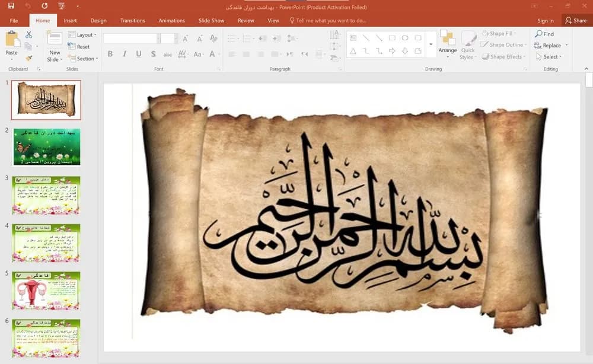Screen dimensions: 593x364
Task: Click the Share button
Action: click(x=576, y=20)
